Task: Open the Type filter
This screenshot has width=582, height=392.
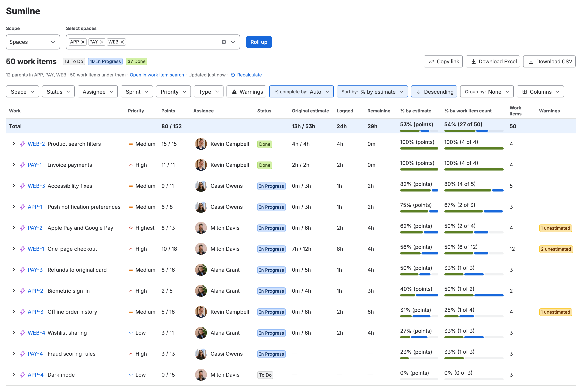Action: point(209,92)
